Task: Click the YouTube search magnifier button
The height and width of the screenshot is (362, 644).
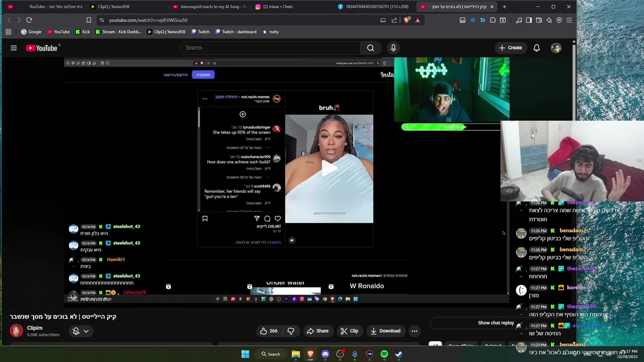Action: (x=370, y=48)
